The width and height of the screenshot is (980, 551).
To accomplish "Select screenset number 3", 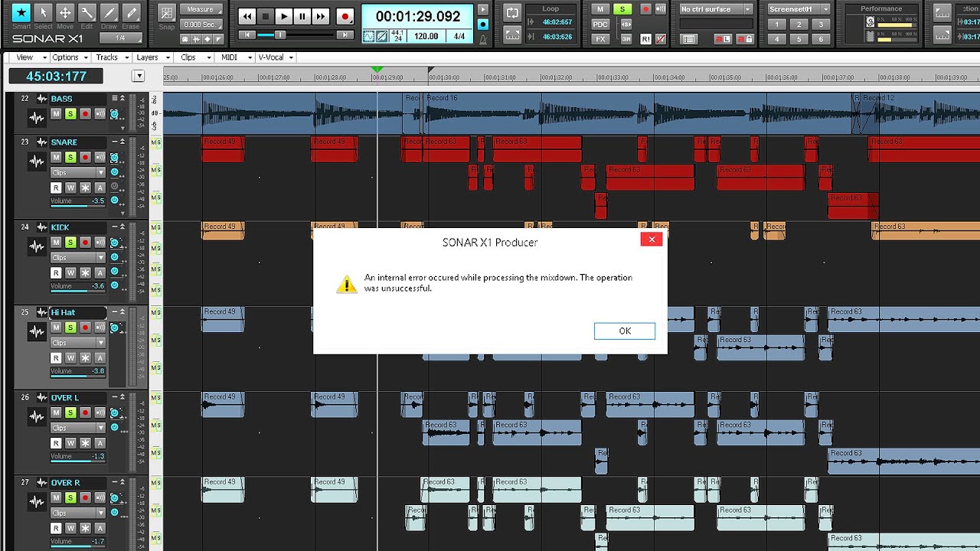I will [x=821, y=24].
